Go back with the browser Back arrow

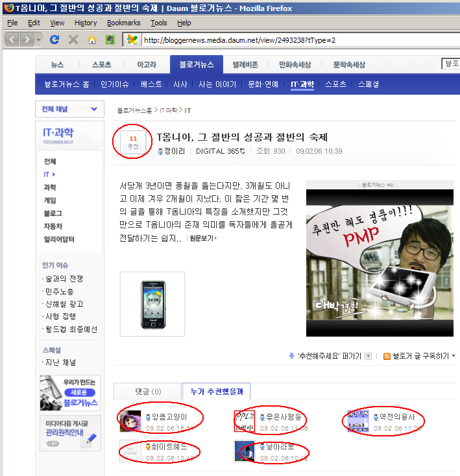coord(12,40)
